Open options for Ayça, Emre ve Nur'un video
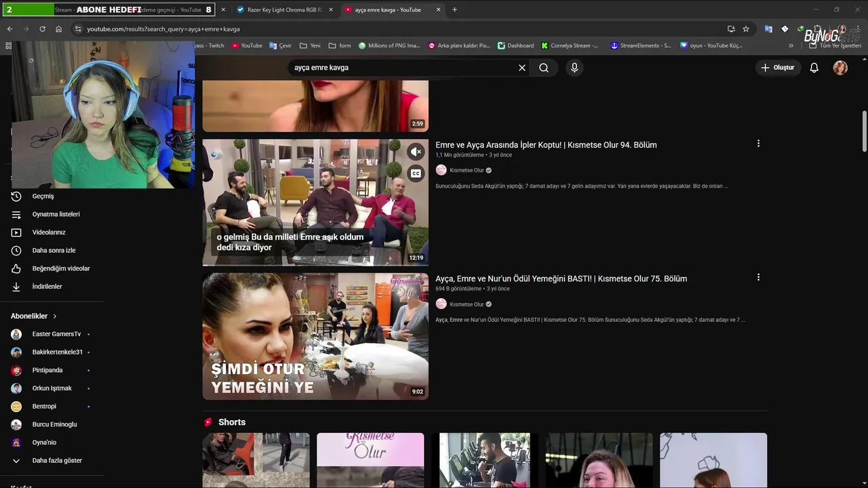 point(758,277)
